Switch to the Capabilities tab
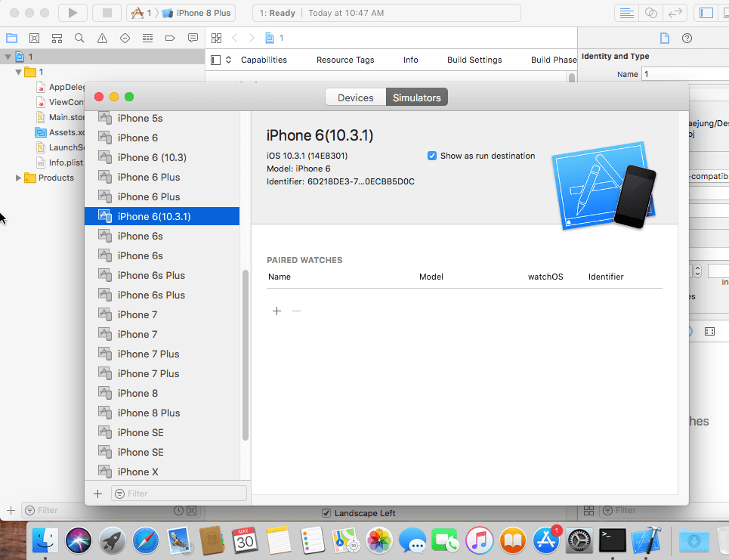Viewport: 729px width, 560px height. [264, 60]
